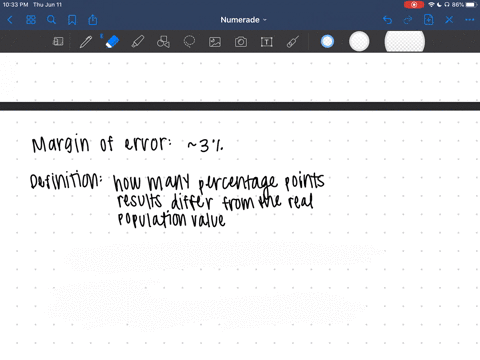This screenshot has height=360, width=480.
Task: Select the Eraser tool
Action: point(112,42)
